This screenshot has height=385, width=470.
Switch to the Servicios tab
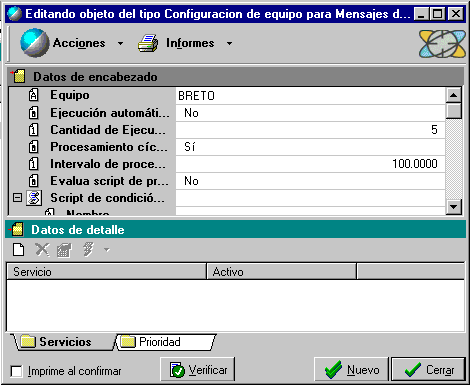[65, 342]
